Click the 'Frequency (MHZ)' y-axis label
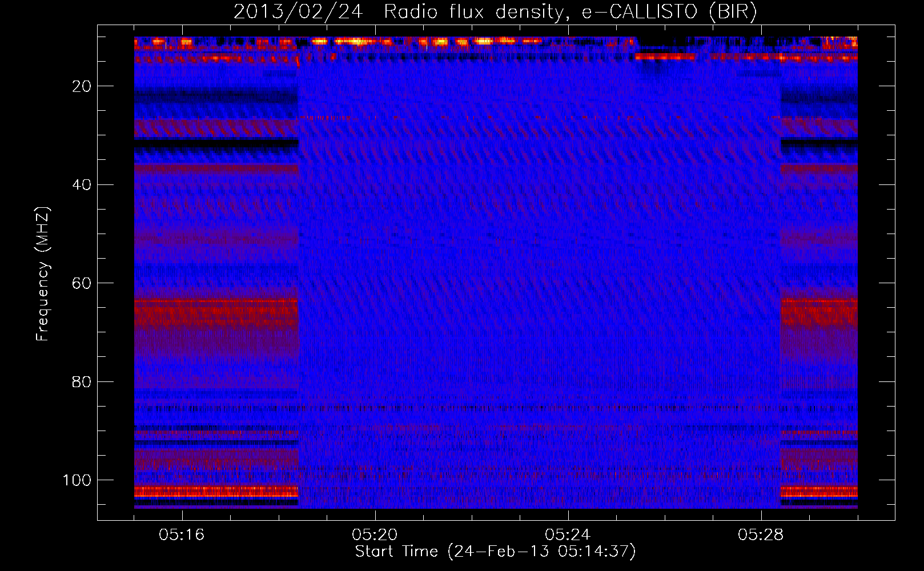This screenshot has width=924, height=571. 43,274
